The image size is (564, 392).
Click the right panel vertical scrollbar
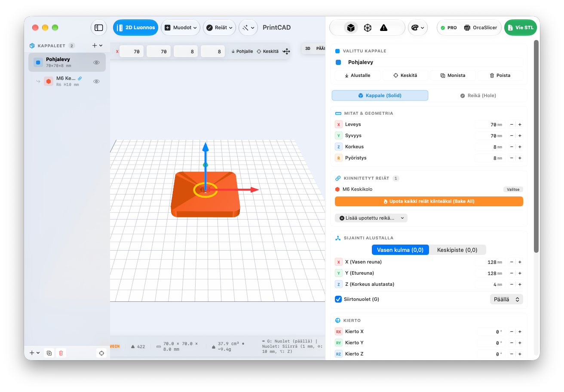pyautogui.click(x=536, y=146)
